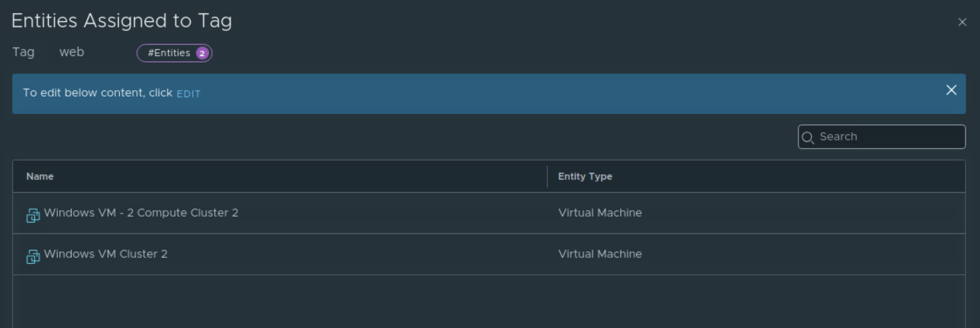This screenshot has width=980, height=328.
Task: Click the #Entities count badge
Action: [x=169, y=53]
